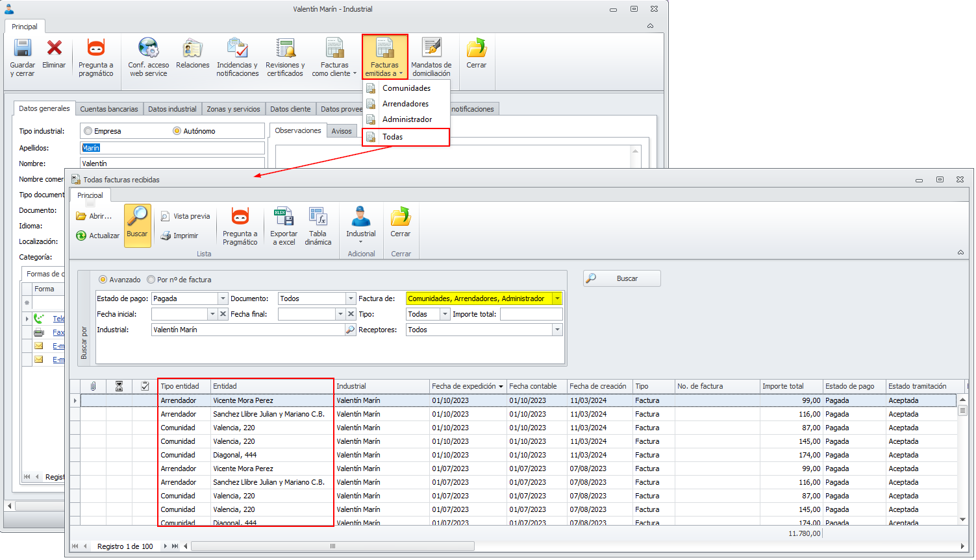Click the Guardar y cerrar save icon
Image resolution: width=976 pixels, height=560 pixels.
23,49
